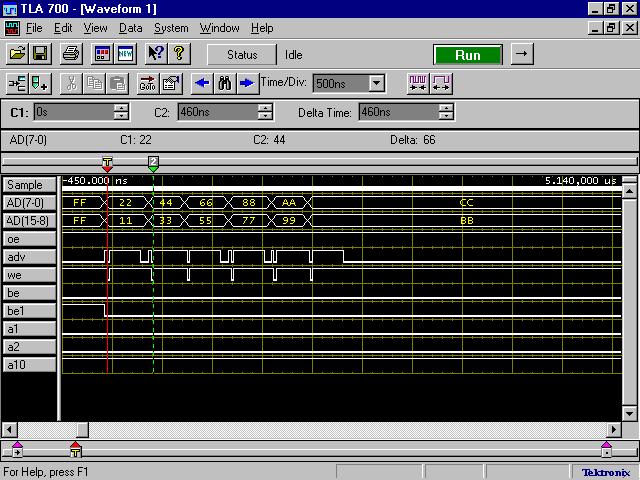Decrease Delta Time with down stepper

point(447,116)
